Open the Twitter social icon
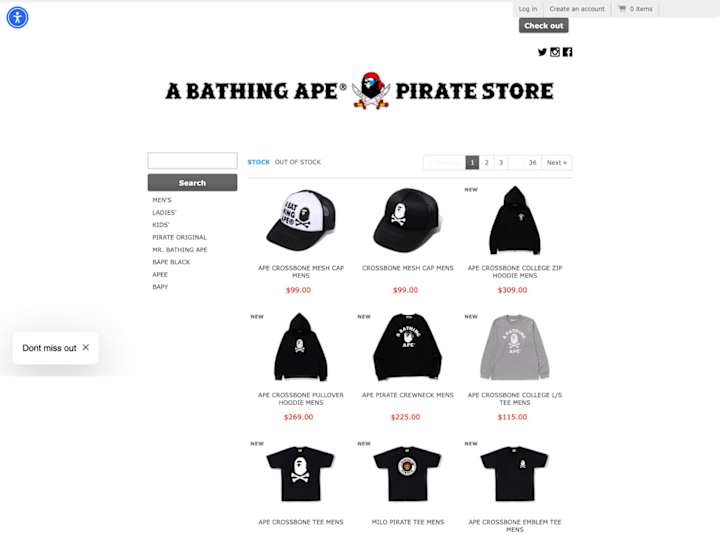Image resolution: width=720 pixels, height=540 pixels. click(542, 52)
